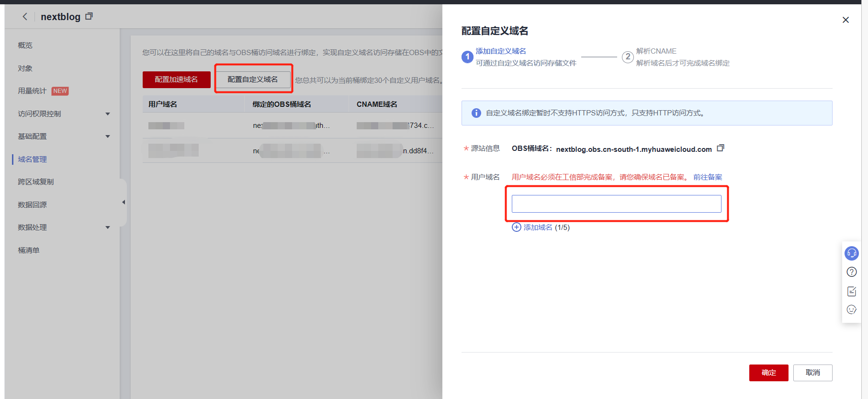Open the help question mark icon

point(852,272)
